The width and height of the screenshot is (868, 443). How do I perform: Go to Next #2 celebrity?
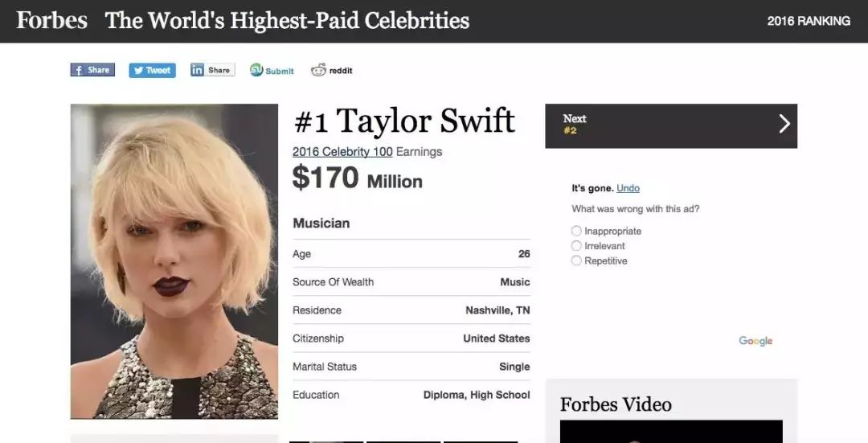tap(671, 125)
